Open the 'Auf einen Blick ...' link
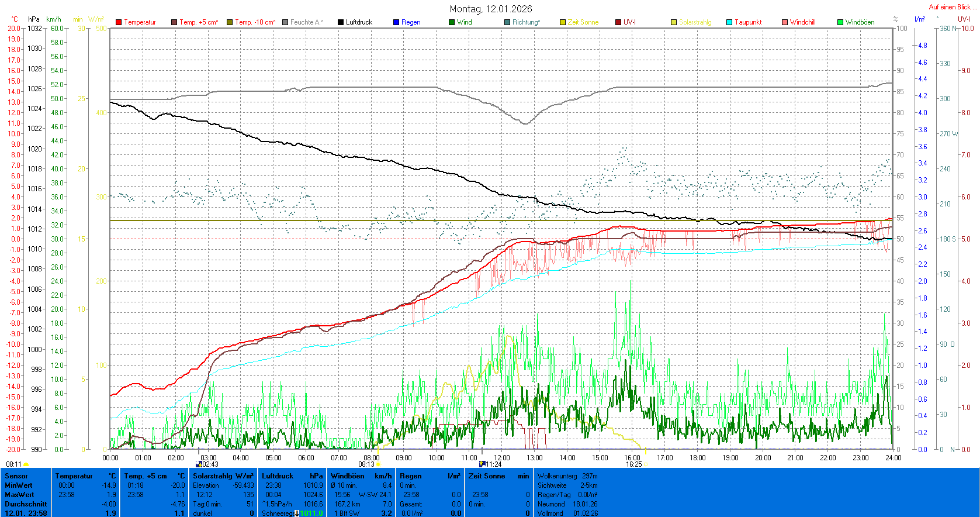Screen dimensions: 980x517 (x=953, y=7)
